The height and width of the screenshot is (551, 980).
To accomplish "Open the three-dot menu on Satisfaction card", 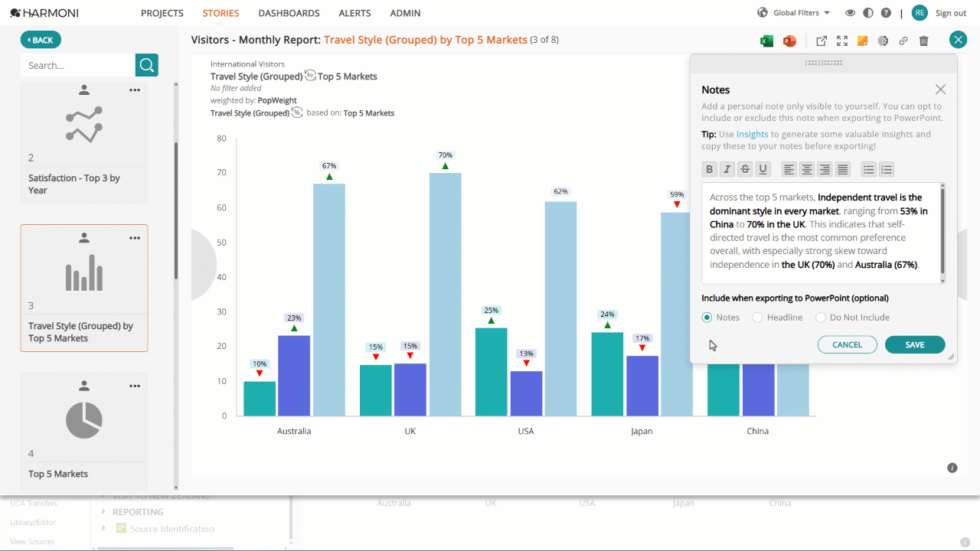I will (135, 90).
